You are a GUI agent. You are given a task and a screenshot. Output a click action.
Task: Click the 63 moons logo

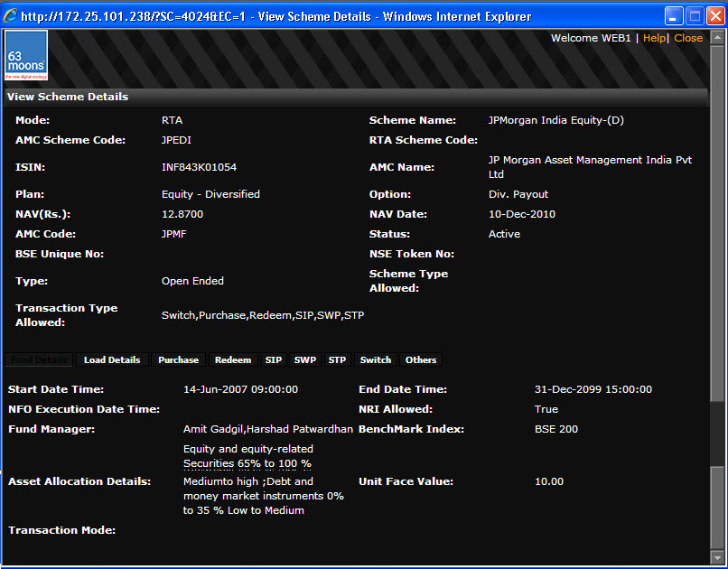[26, 57]
